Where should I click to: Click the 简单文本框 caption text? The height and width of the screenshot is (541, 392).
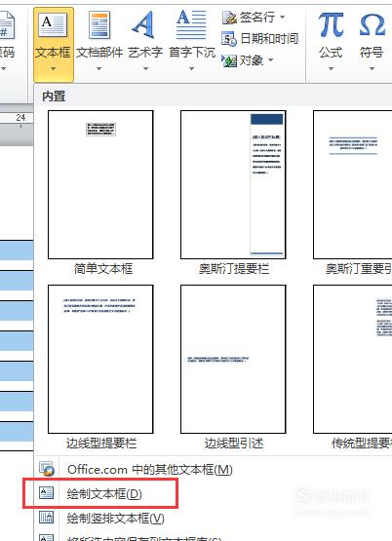(103, 269)
